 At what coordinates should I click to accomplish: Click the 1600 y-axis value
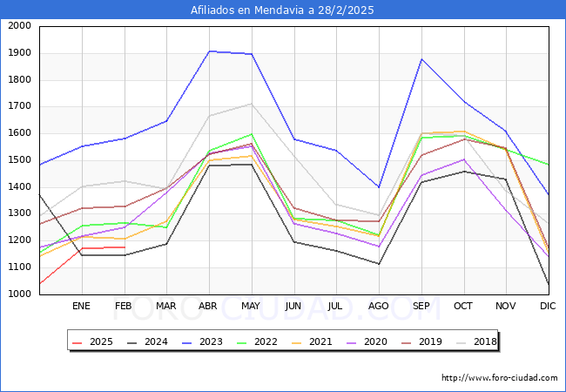coord(19,133)
